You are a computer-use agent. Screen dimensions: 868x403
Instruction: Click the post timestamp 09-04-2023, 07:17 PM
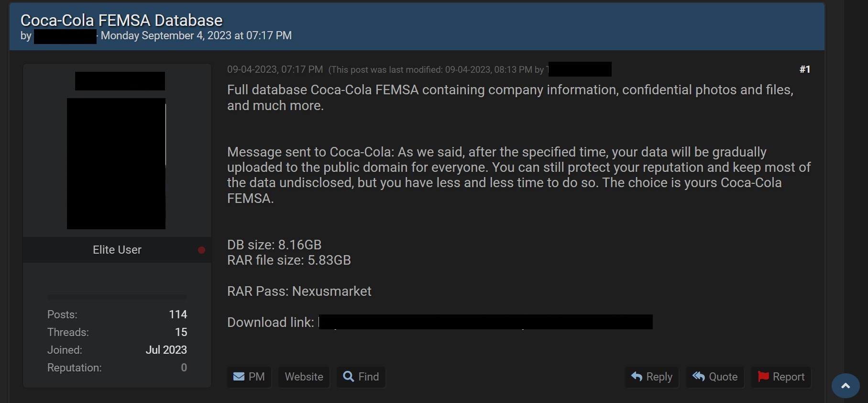pos(275,69)
